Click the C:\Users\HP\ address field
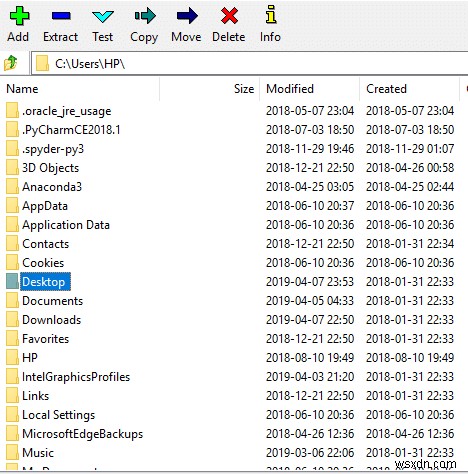 click(x=249, y=63)
